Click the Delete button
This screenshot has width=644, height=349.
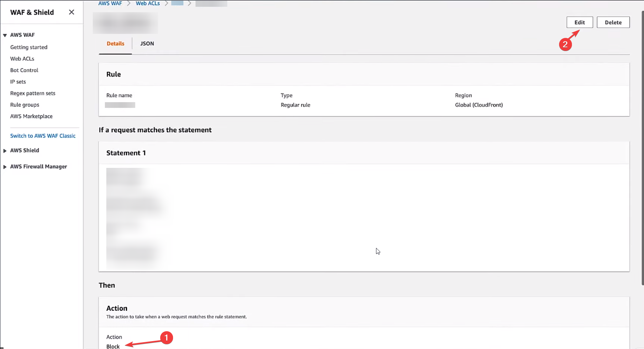click(x=613, y=22)
